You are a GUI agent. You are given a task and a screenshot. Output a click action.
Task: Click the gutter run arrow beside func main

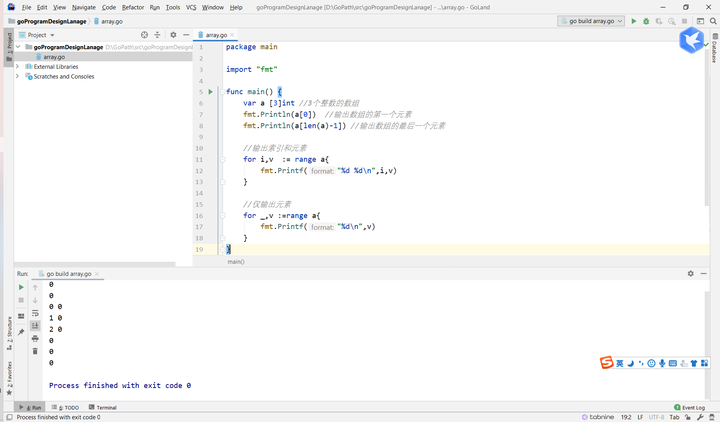[210, 92]
